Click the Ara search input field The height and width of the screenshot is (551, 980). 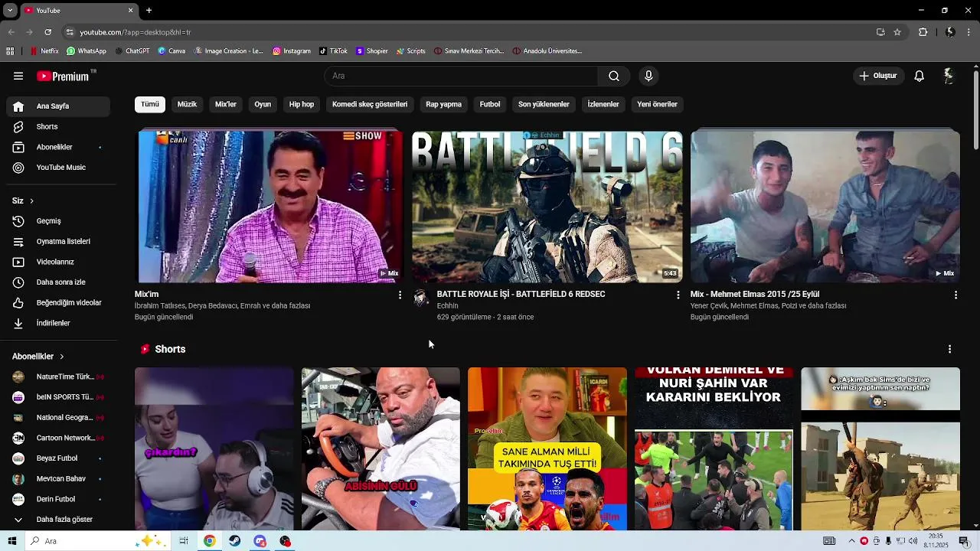pos(461,76)
